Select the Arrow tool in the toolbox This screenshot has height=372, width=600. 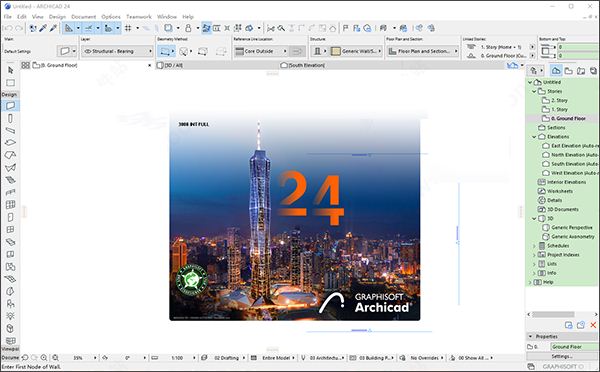10,70
